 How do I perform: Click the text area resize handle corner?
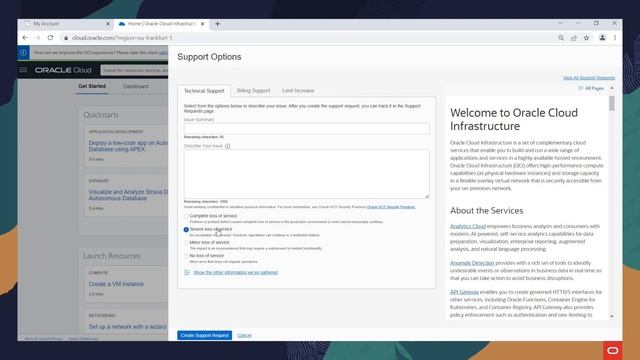click(x=427, y=196)
